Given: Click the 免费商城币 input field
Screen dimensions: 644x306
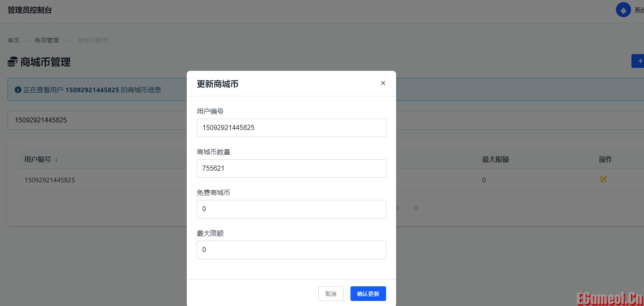Looking at the screenshot, I should click(x=291, y=209).
